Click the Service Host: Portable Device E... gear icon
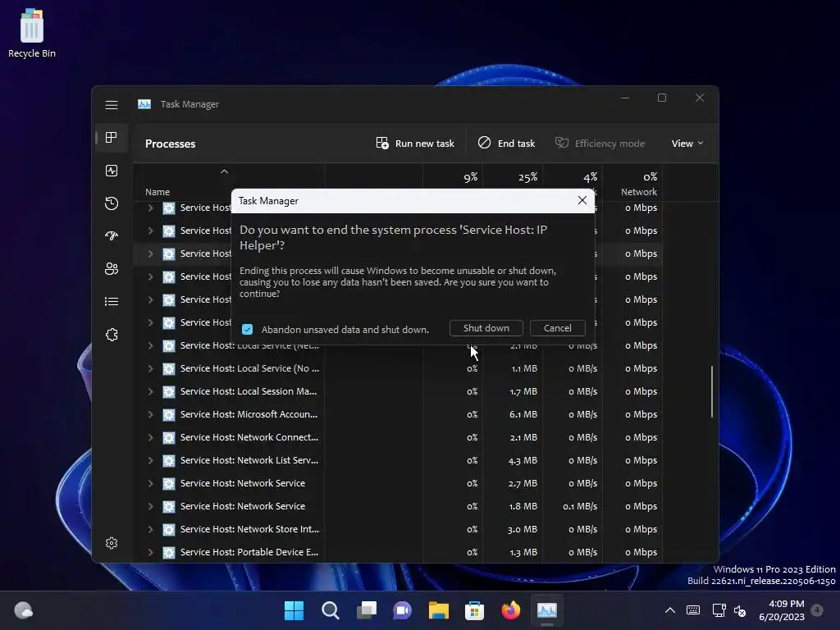 (169, 552)
